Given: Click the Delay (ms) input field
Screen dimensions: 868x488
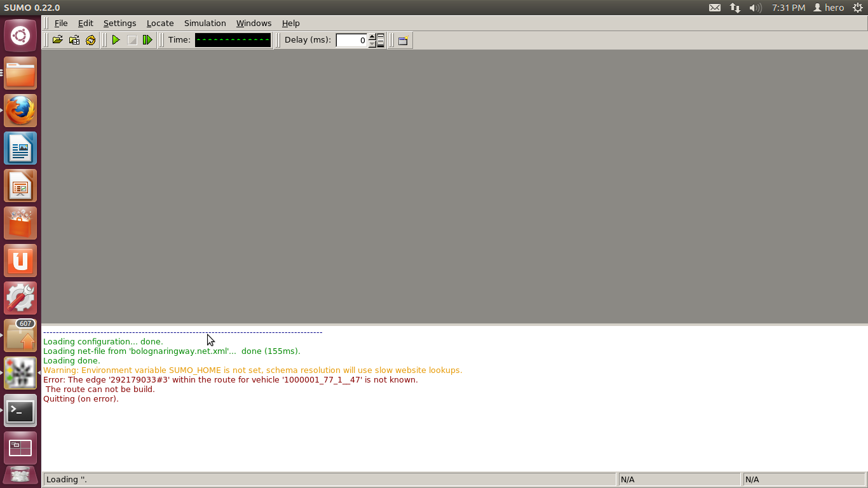Looking at the screenshot, I should point(351,40).
